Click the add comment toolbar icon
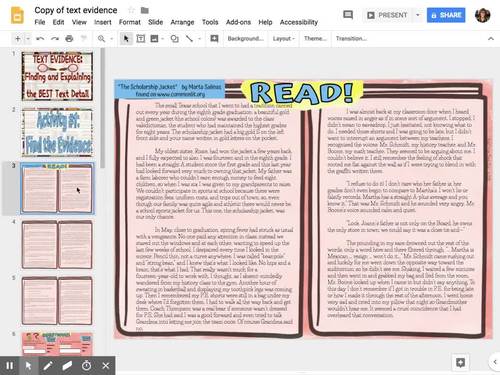Viewport: 500px width, 375px height. 214,39
